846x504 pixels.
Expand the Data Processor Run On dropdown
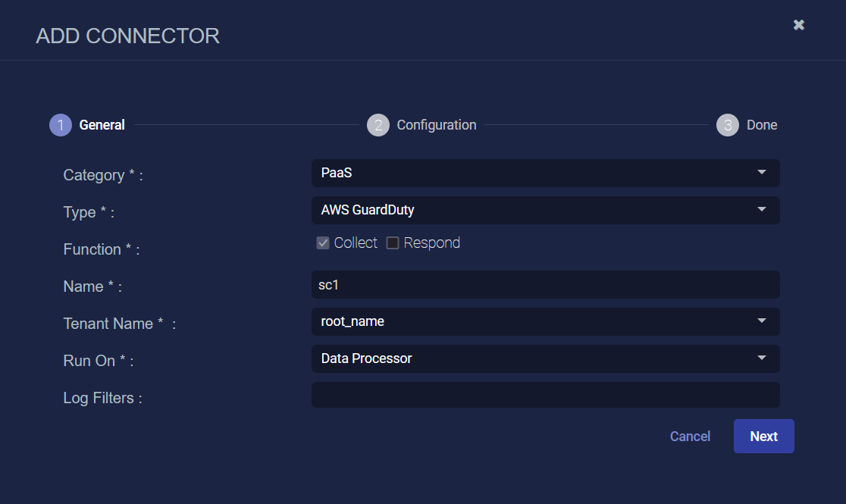tap(546, 358)
